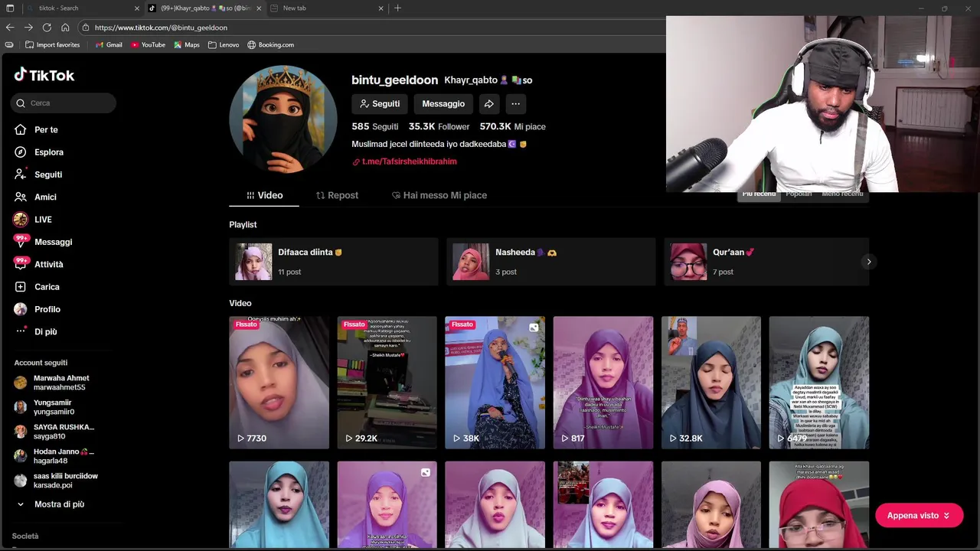Open Amici in the sidebar
Image resolution: width=980 pixels, height=551 pixels.
tap(35, 197)
